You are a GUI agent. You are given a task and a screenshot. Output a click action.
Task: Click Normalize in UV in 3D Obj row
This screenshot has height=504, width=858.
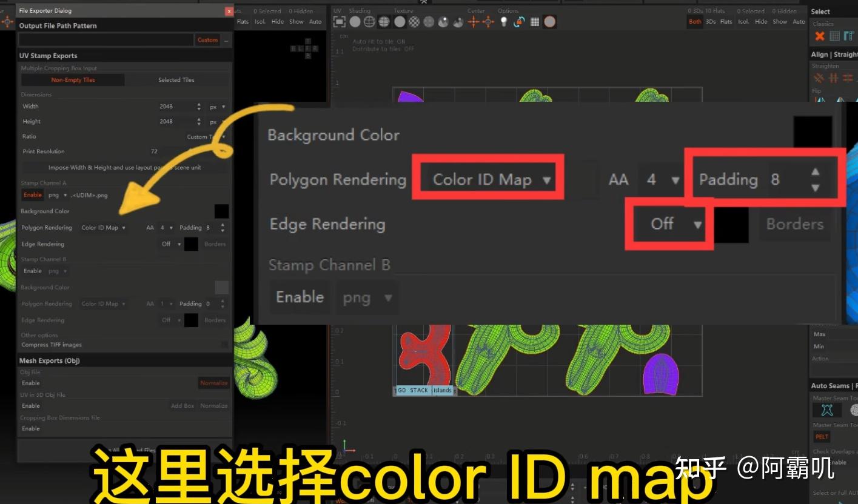click(214, 406)
